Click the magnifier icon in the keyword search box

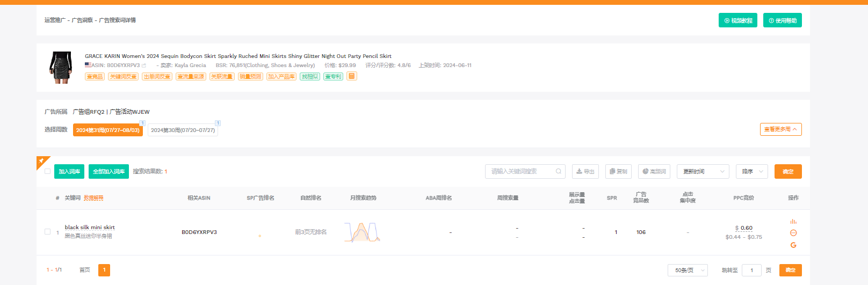point(559,171)
